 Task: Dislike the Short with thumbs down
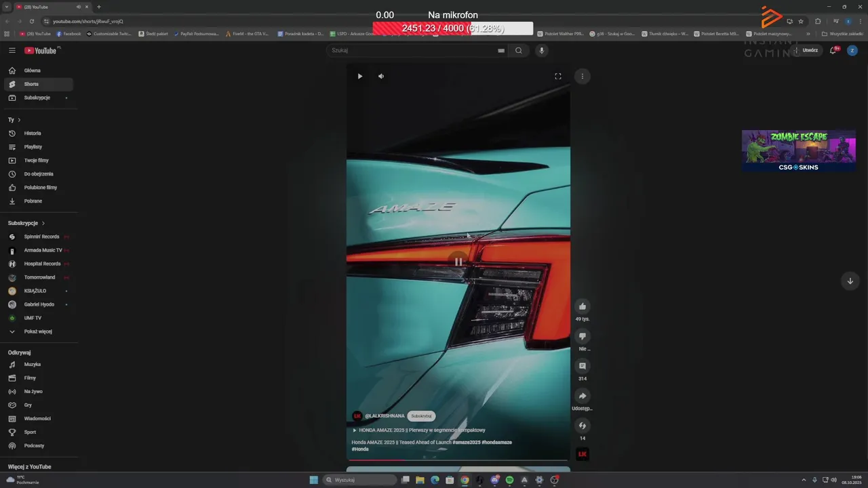tap(582, 336)
